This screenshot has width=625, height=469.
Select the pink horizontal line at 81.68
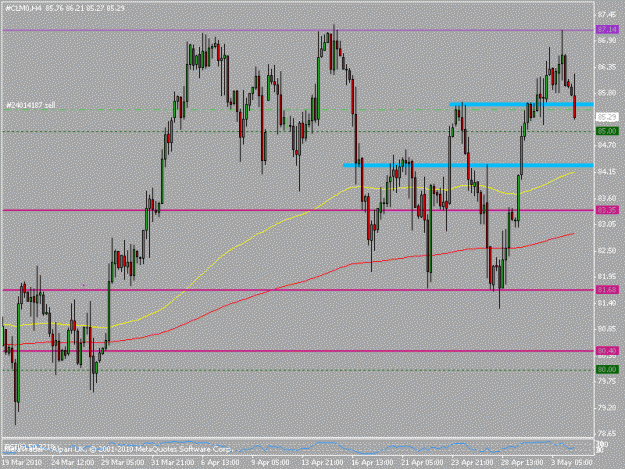pyautogui.click(x=298, y=290)
